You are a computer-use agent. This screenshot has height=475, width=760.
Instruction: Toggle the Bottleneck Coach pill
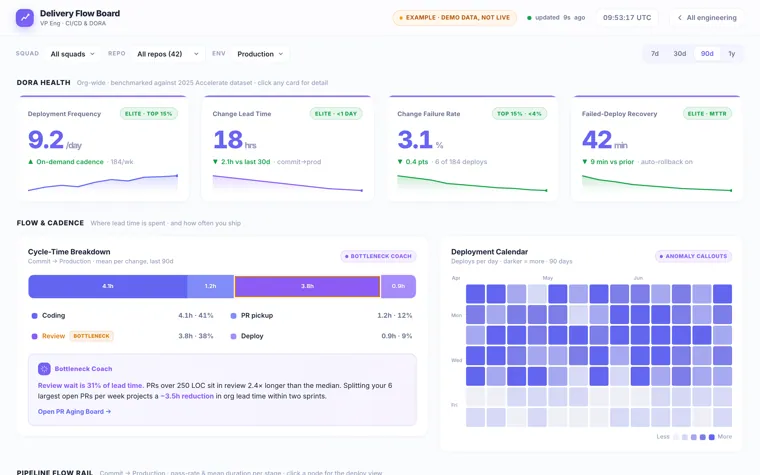click(378, 256)
